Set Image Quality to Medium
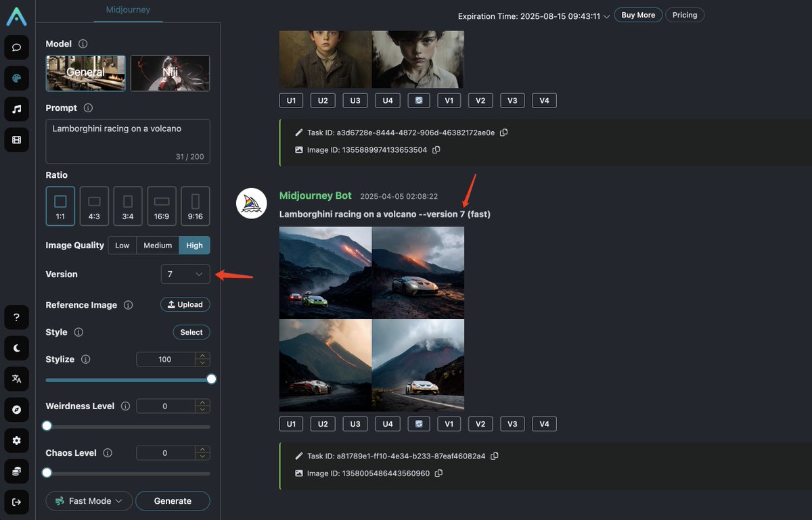 pyautogui.click(x=158, y=245)
